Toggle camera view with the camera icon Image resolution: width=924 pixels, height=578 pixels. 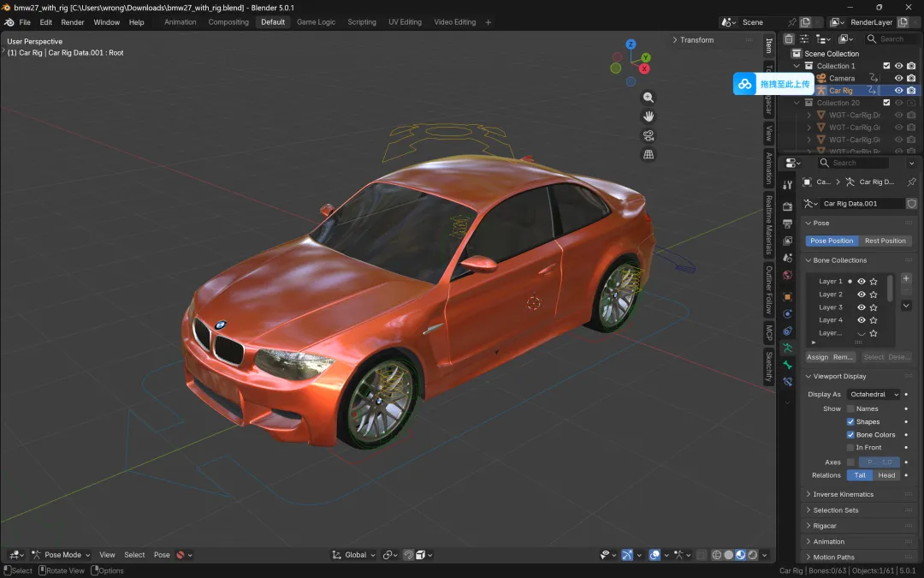click(649, 135)
